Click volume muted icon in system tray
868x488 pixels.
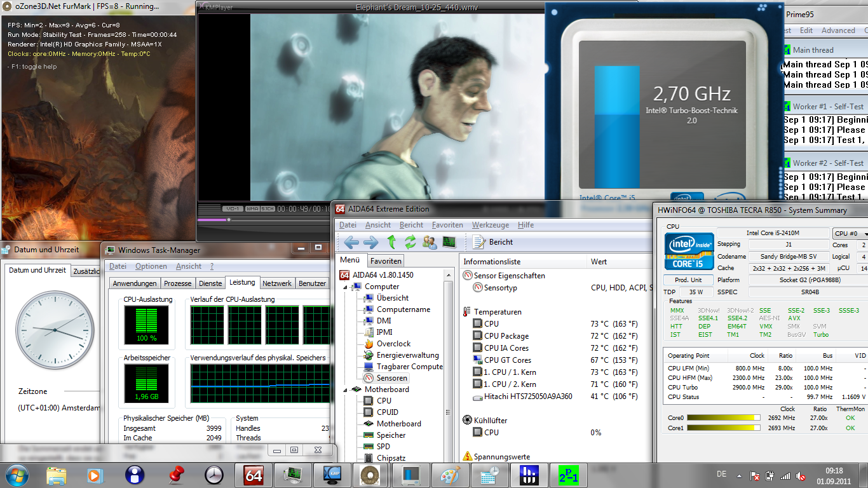[801, 475]
